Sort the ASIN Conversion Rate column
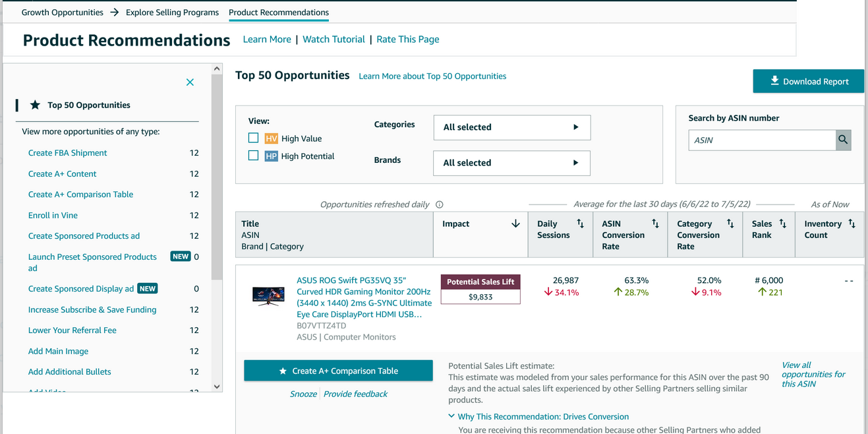 [x=655, y=224]
